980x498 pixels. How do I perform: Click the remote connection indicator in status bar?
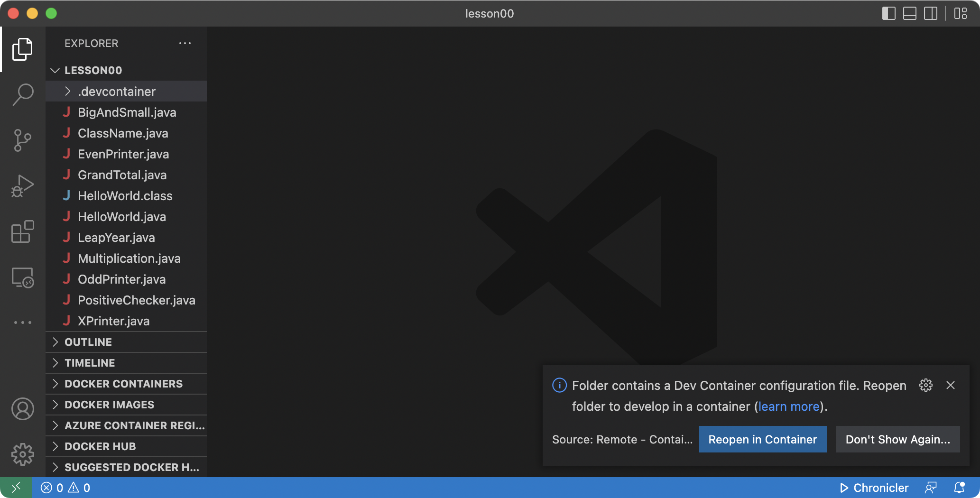pyautogui.click(x=17, y=488)
